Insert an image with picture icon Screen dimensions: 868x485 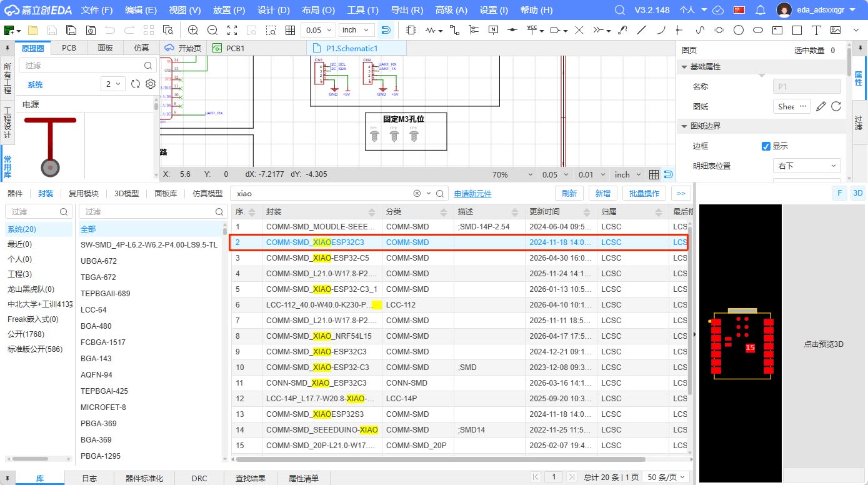tap(836, 30)
